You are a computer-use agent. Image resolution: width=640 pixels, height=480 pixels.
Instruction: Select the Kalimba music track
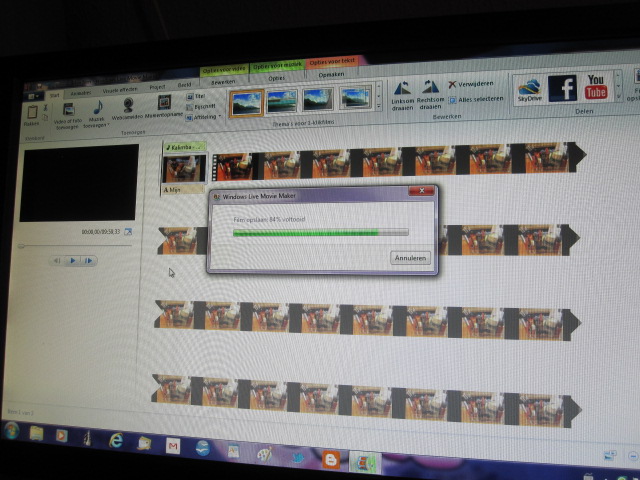pos(184,147)
